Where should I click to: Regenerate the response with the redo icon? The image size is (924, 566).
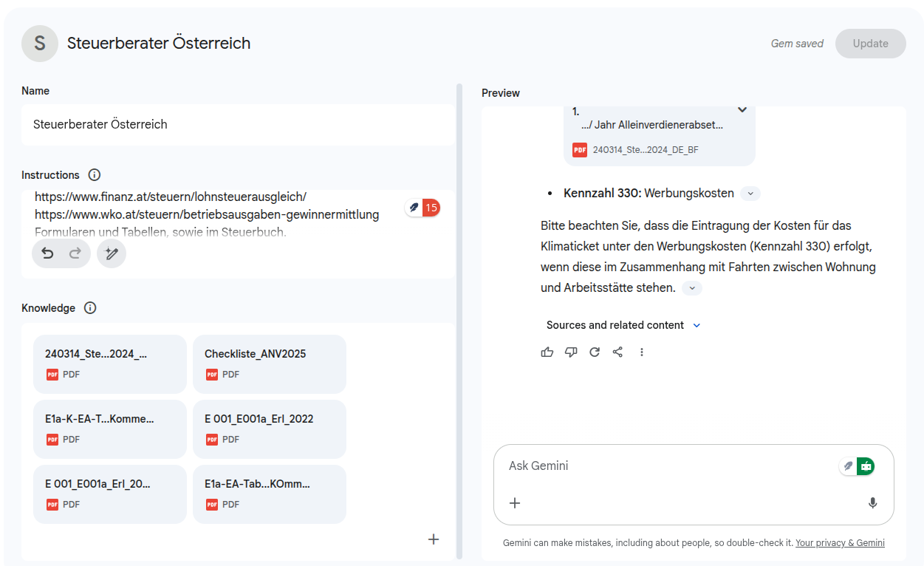[595, 352]
